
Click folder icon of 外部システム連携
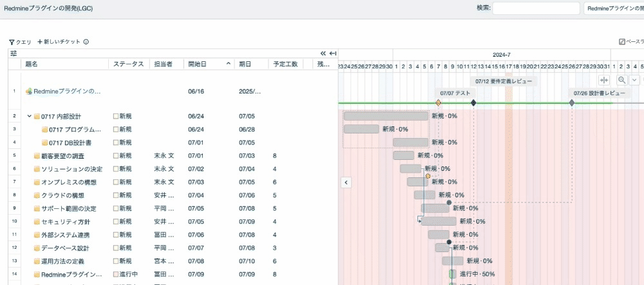click(x=37, y=235)
